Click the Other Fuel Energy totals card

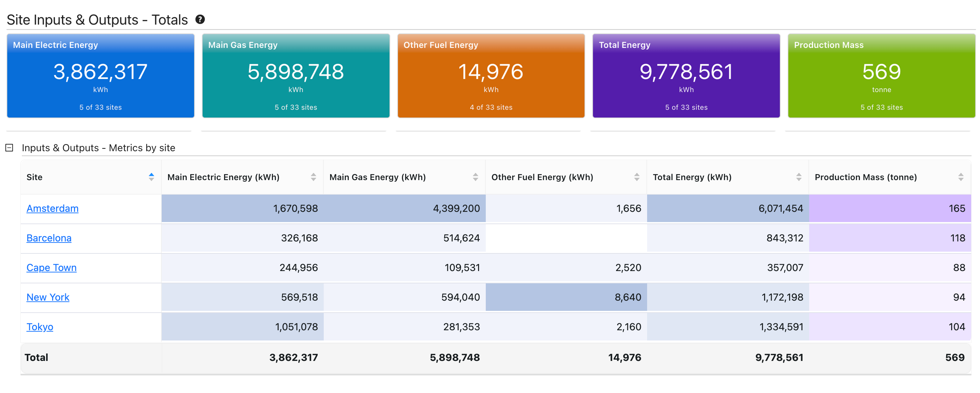tap(491, 76)
